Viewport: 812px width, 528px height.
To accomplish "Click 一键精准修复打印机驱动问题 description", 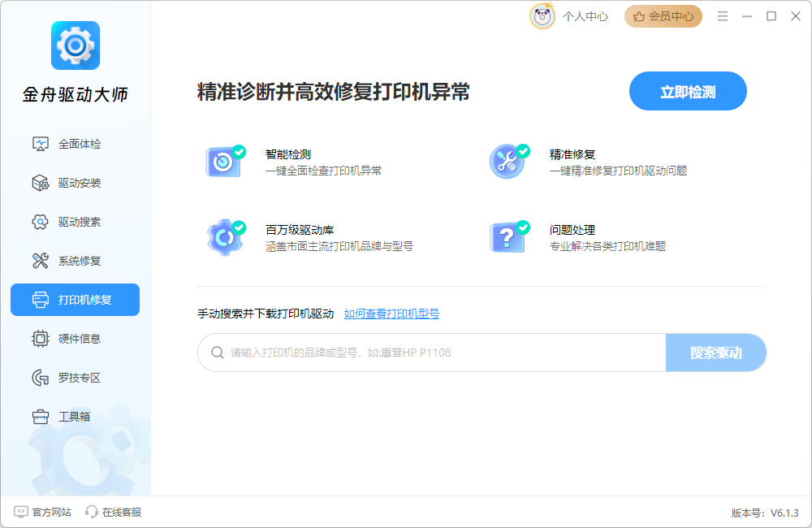I will (x=618, y=171).
